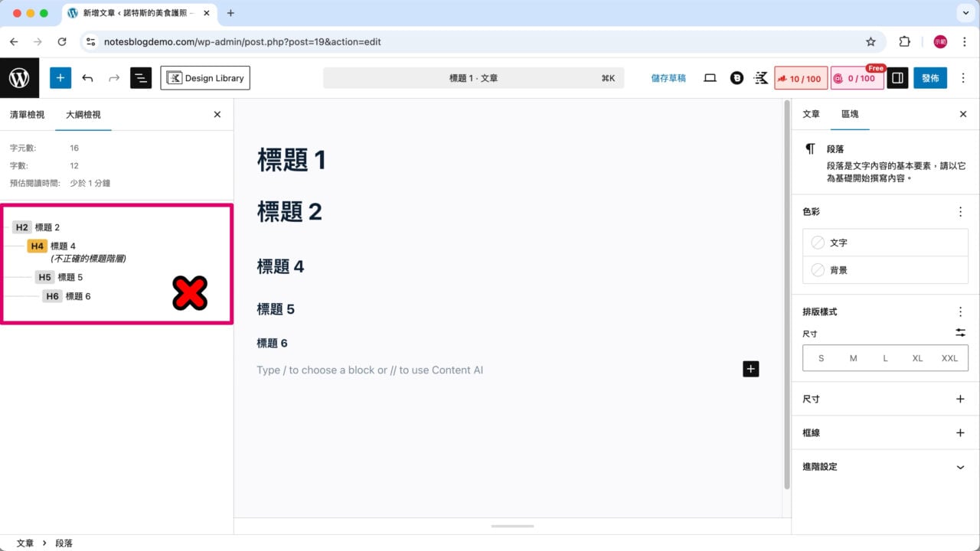Viewport: 980px width, 551px height.
Task: Click the undo arrow icon
Action: tap(87, 77)
